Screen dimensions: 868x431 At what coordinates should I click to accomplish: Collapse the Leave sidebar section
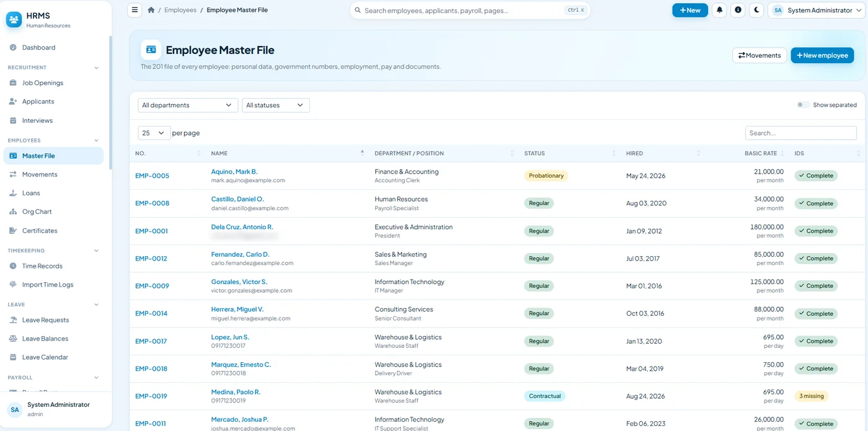pyautogui.click(x=96, y=304)
